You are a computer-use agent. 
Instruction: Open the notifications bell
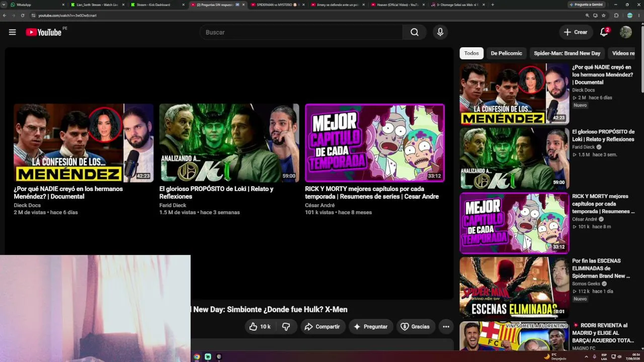(604, 32)
